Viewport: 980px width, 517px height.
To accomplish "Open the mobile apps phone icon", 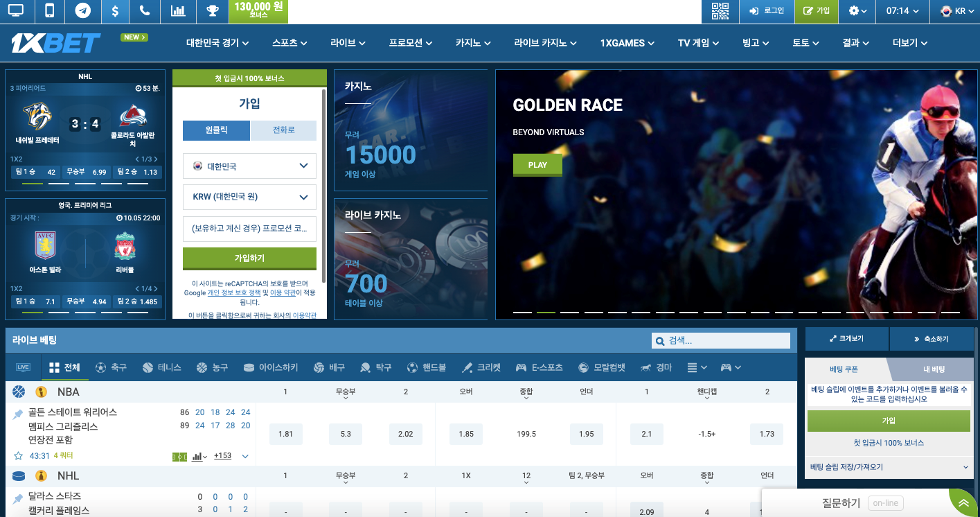I will click(49, 11).
